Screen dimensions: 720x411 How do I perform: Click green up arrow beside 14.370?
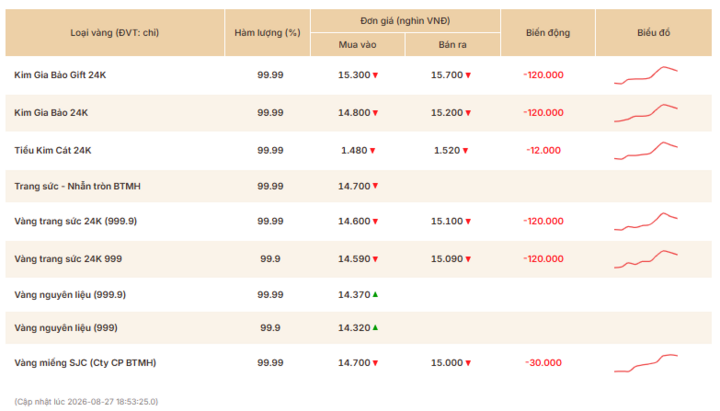tap(375, 294)
